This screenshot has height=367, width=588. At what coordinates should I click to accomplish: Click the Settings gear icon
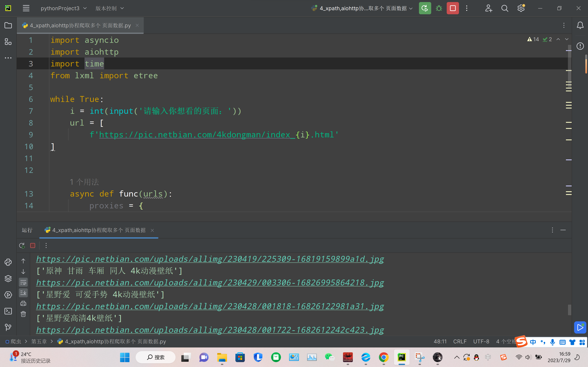point(521,8)
